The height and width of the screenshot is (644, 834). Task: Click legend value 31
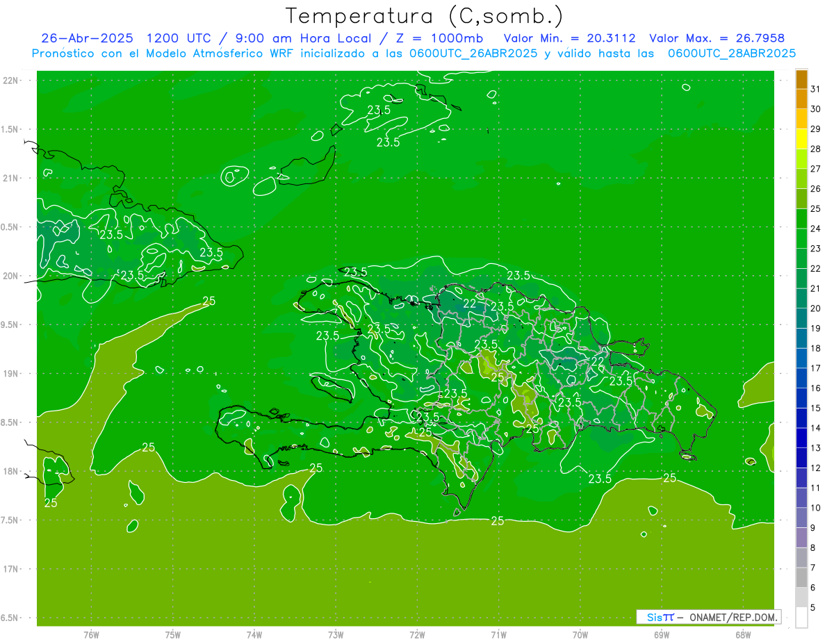coord(815,90)
